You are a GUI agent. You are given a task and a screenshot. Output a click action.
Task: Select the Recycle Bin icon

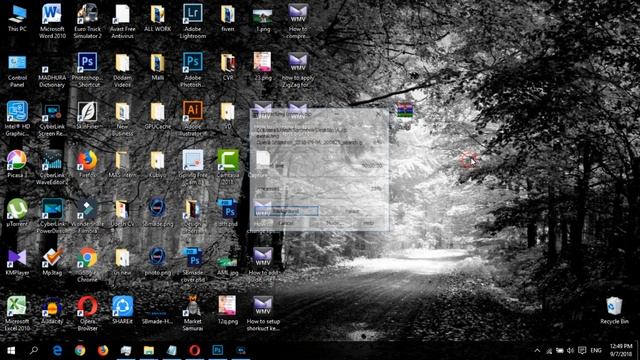tap(614, 310)
